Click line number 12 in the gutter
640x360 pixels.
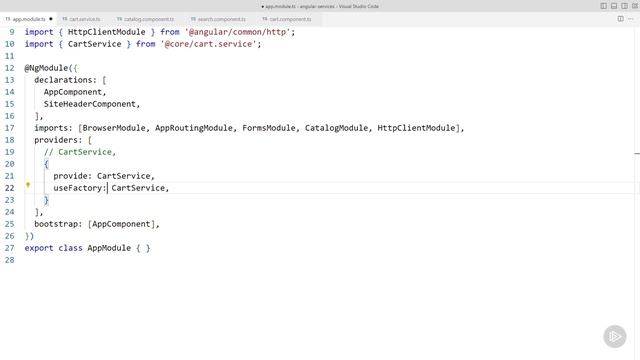click(10, 68)
